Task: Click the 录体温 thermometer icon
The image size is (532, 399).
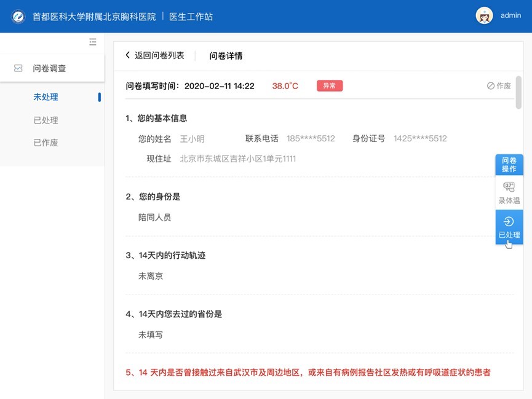Action: point(509,187)
